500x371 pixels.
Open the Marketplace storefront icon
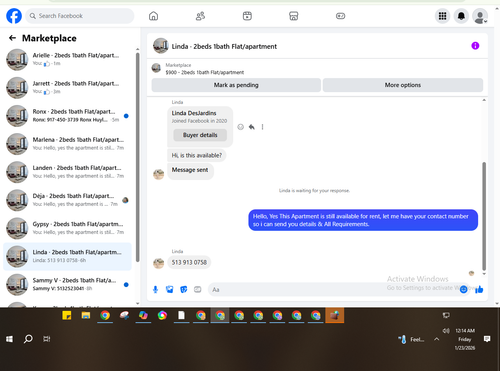[x=294, y=16]
